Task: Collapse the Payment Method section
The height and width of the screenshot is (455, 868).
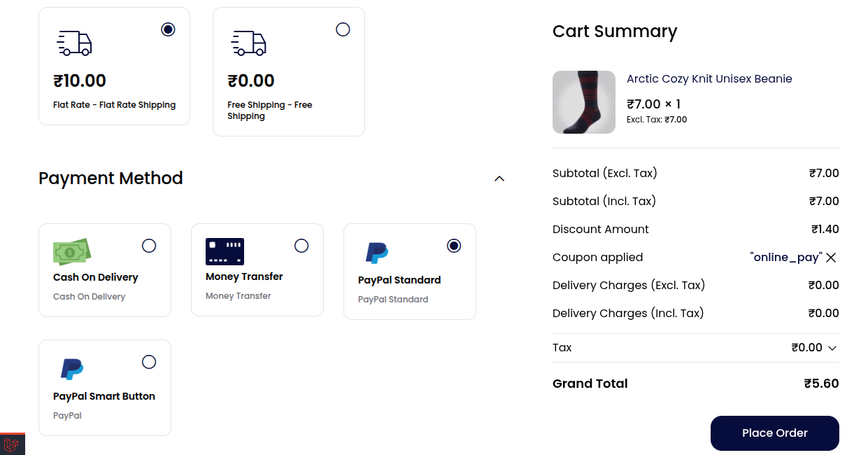Action: (x=499, y=178)
